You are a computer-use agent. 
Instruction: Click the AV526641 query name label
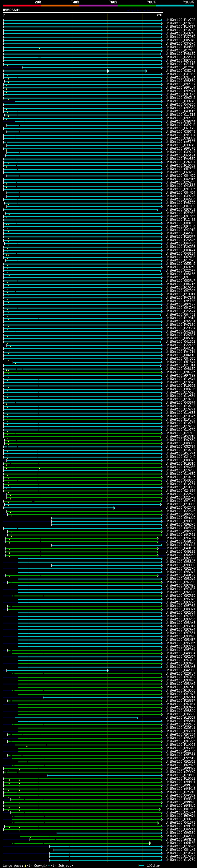[x=11, y=10]
